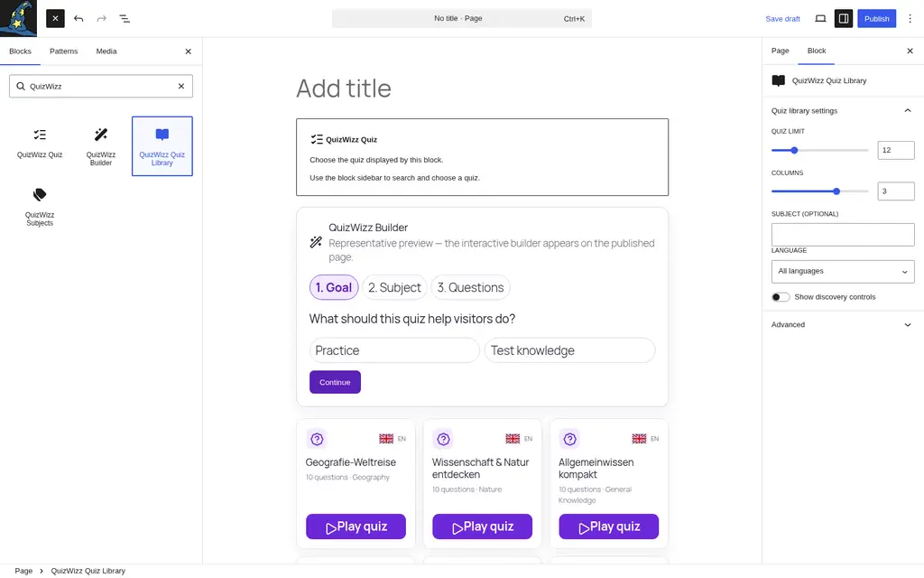Click Page in the breadcrumb
The width and height of the screenshot is (924, 578).
pyautogui.click(x=23, y=571)
